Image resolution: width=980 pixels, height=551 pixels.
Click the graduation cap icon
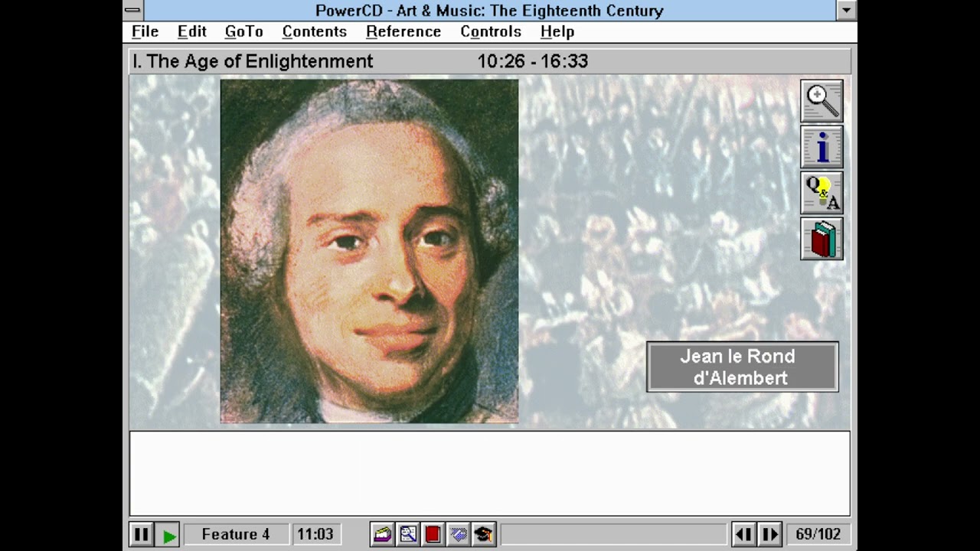coord(483,534)
